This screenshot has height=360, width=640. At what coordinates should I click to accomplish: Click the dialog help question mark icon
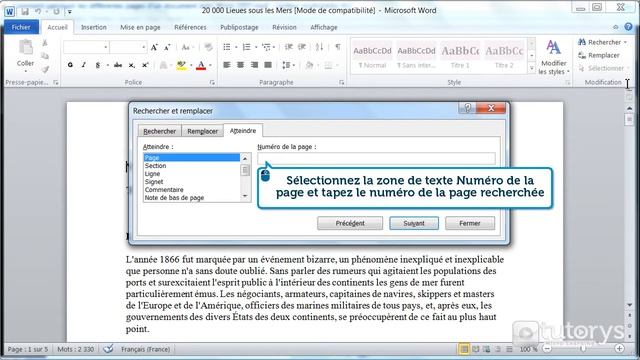[x=468, y=108]
